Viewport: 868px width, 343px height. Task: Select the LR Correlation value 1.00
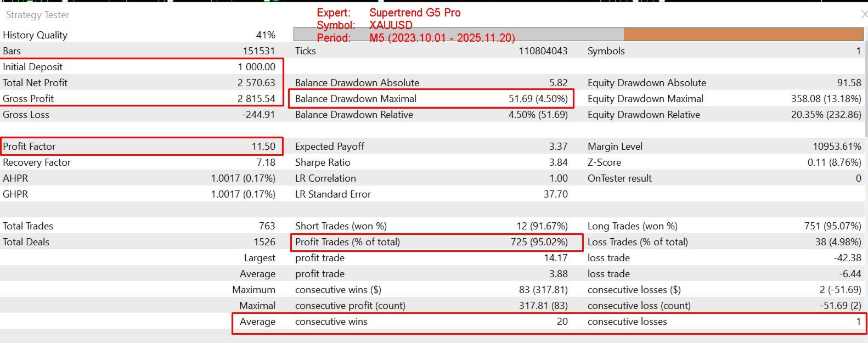559,178
